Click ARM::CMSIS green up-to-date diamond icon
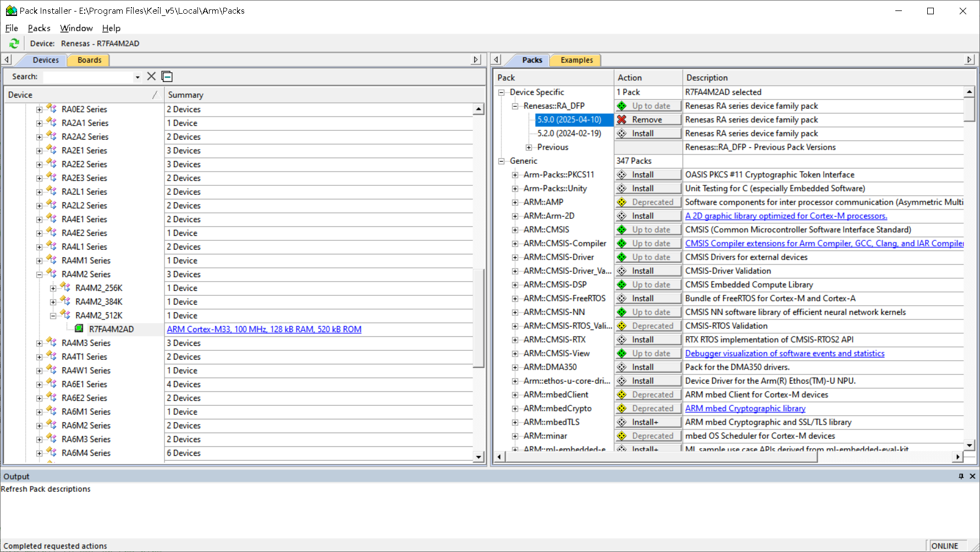Viewport: 980px width, 552px height. [622, 230]
